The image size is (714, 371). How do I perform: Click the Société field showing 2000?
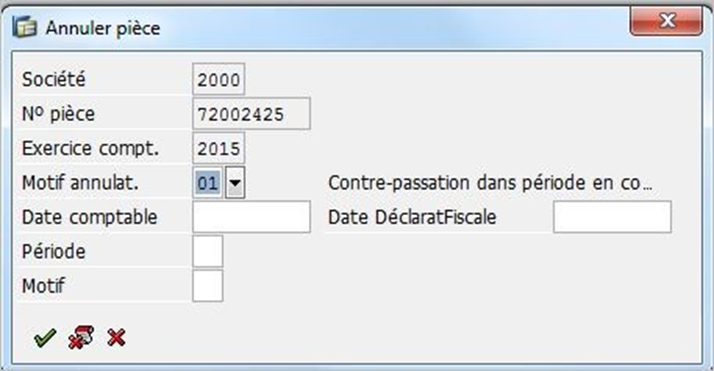219,79
